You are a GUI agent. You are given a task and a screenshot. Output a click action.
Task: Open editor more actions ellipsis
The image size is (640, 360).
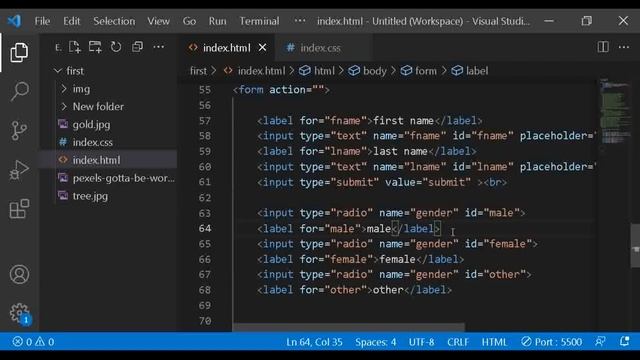click(x=624, y=47)
